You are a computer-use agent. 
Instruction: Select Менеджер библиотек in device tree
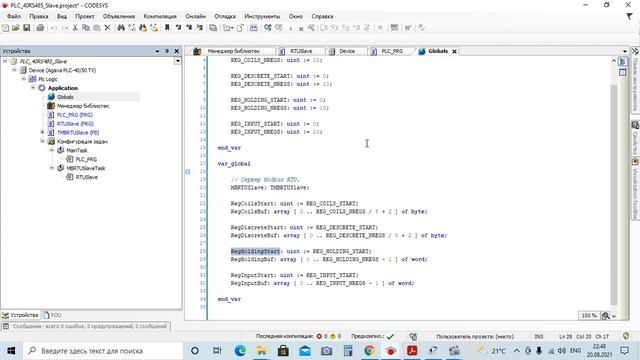point(82,106)
